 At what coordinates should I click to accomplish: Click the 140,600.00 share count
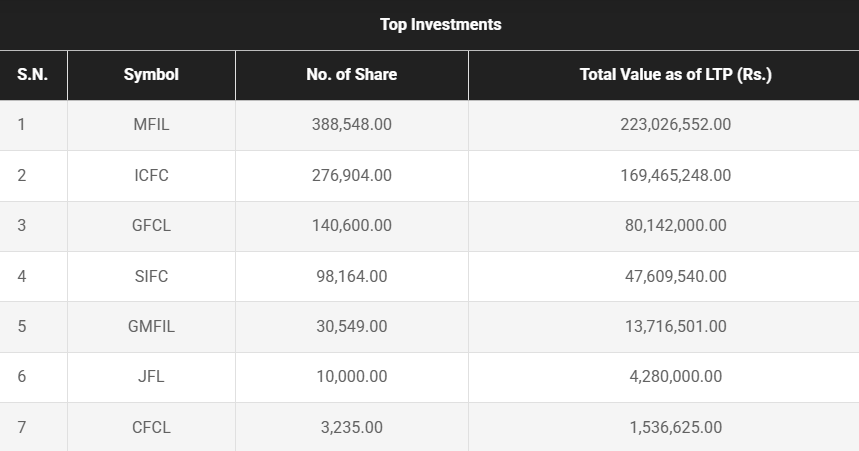click(351, 226)
